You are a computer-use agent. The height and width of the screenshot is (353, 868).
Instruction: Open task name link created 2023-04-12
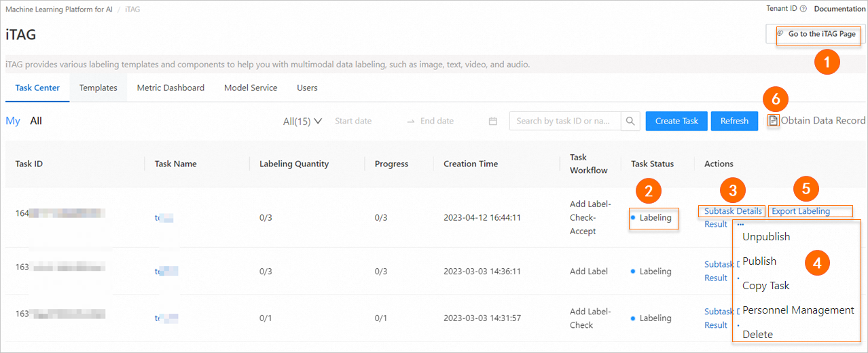coord(164,218)
